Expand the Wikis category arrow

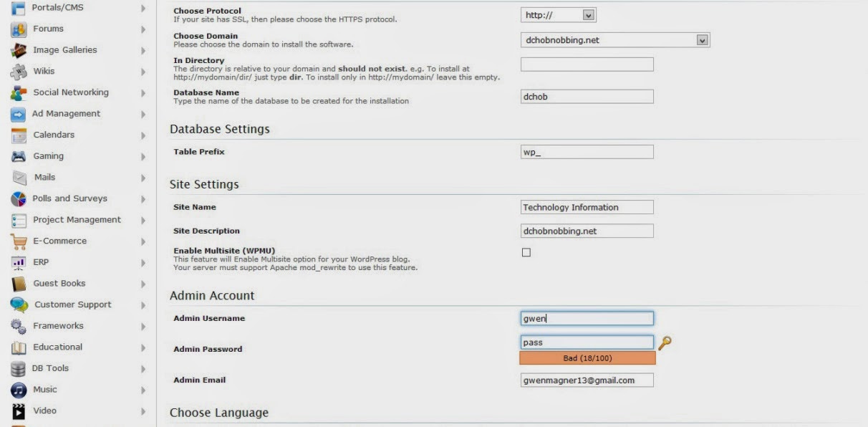pyautogui.click(x=143, y=72)
